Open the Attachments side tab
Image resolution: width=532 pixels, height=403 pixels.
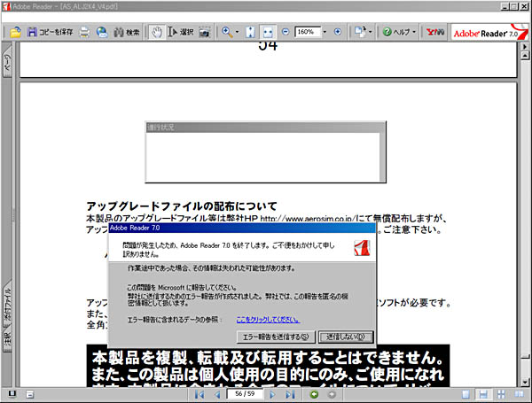pyautogui.click(x=7, y=304)
